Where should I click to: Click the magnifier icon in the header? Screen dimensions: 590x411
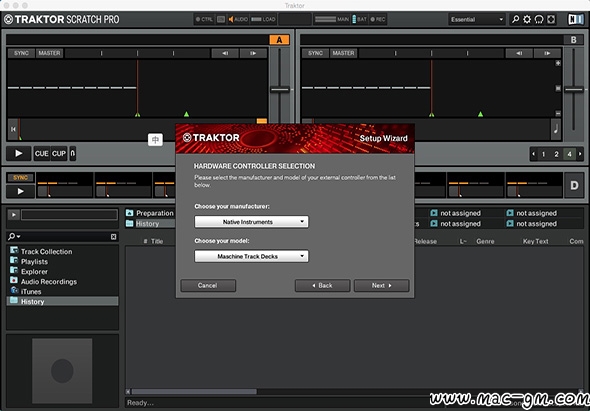(515, 19)
